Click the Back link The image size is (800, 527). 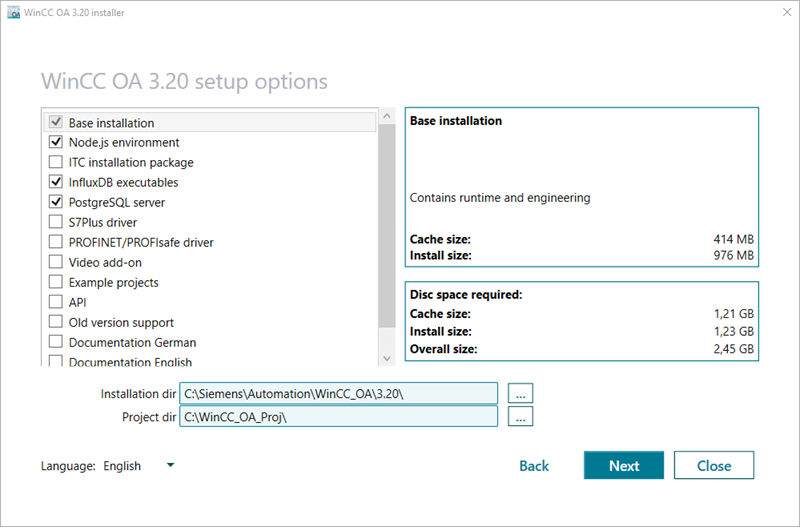pyautogui.click(x=534, y=466)
